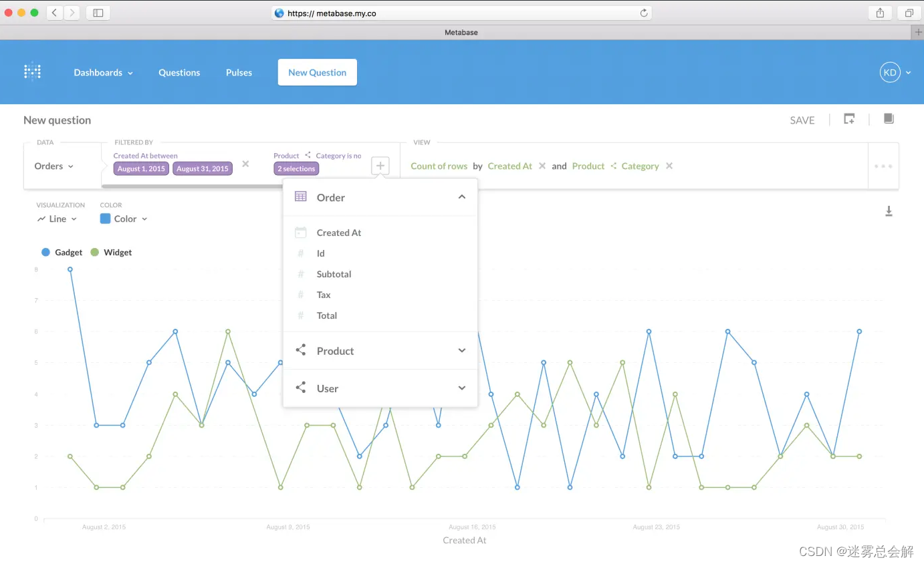
Task: Click the filter horizontal scrollbar
Action: click(192, 186)
